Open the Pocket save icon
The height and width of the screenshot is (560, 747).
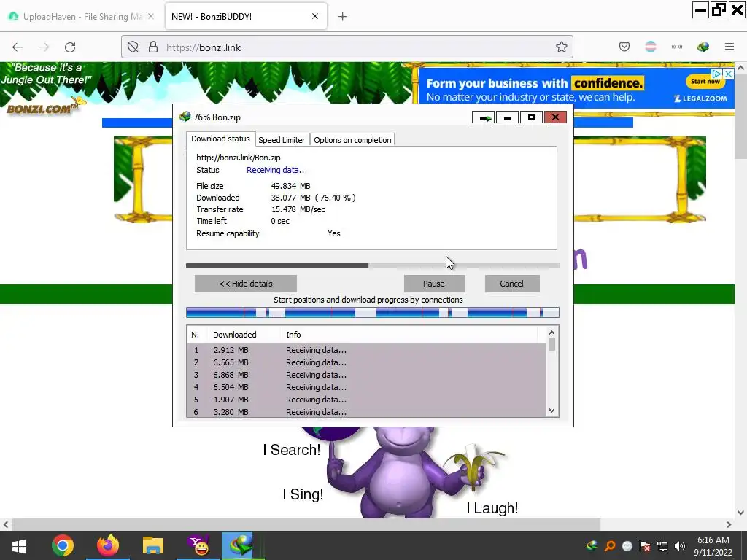[624, 47]
